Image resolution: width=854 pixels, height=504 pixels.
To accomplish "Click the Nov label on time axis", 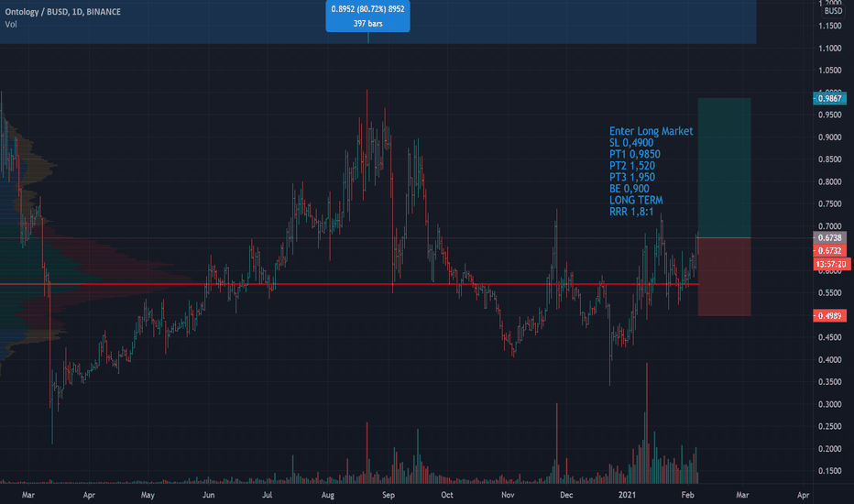I will coord(508,495).
